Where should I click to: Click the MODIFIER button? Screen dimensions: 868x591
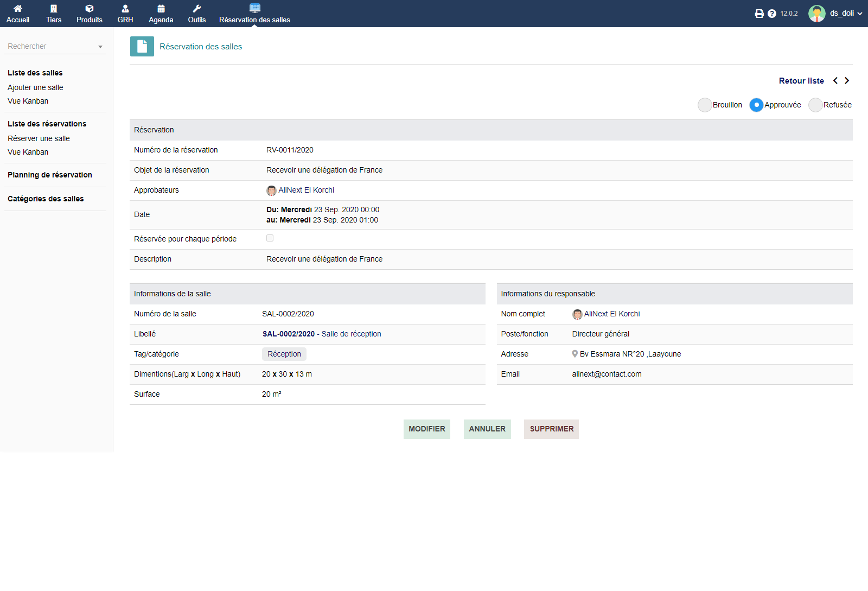426,429
